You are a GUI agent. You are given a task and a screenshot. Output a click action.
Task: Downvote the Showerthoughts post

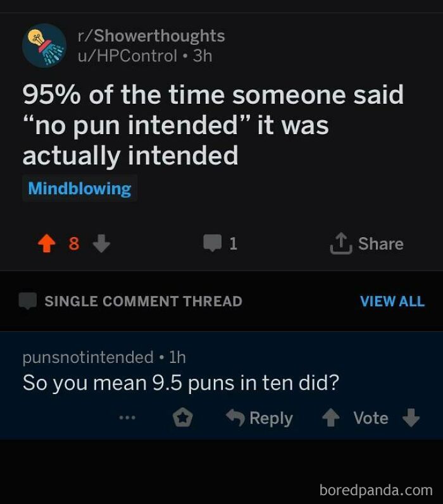(x=101, y=244)
